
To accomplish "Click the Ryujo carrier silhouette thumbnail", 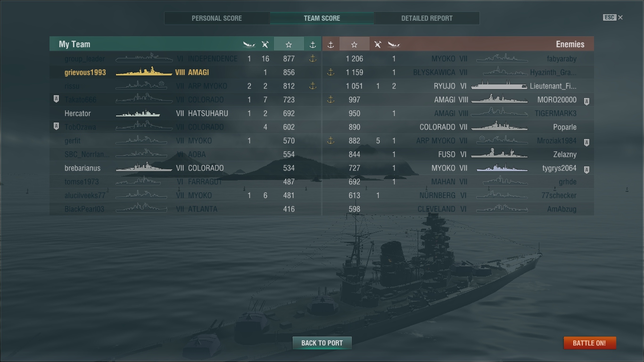I will 499,86.
